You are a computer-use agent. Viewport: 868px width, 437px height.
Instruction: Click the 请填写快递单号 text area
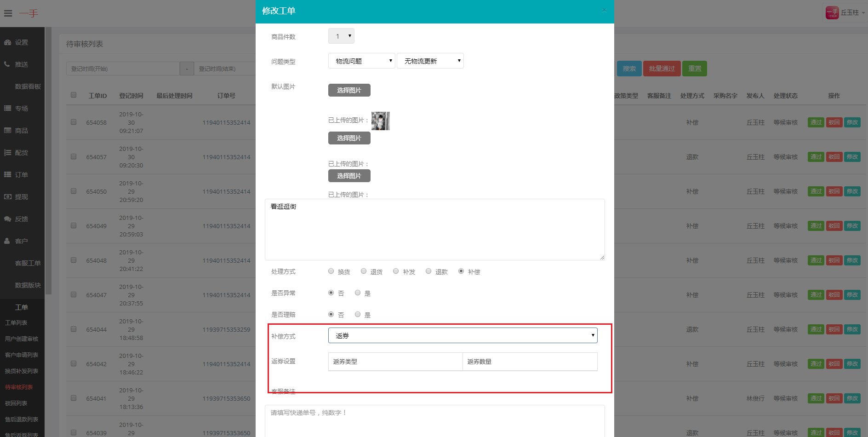(435, 421)
